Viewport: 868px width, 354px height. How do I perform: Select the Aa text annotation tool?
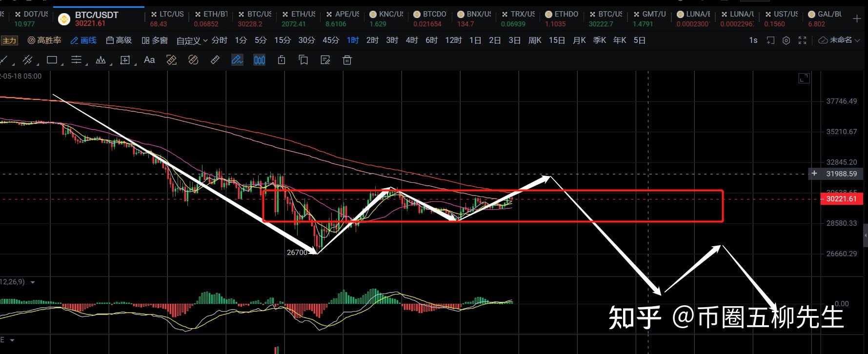pyautogui.click(x=149, y=60)
